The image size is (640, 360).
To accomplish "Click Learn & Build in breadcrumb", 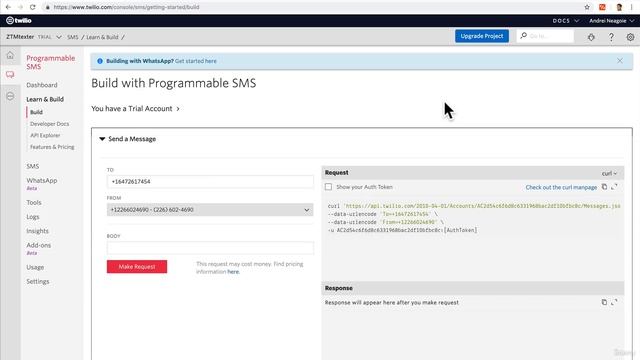I will tap(102, 37).
